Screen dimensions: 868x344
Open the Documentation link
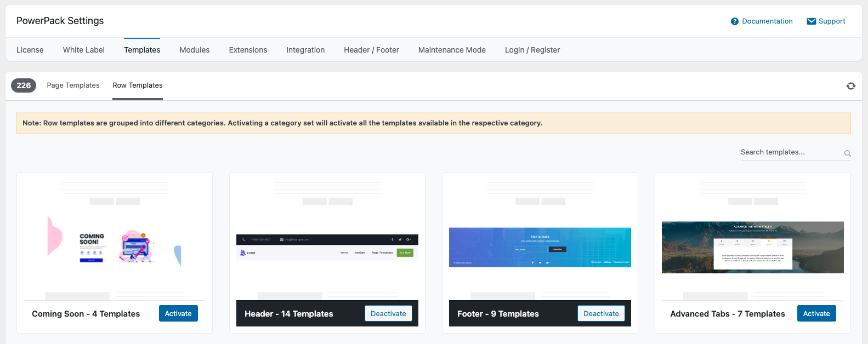coord(767,21)
